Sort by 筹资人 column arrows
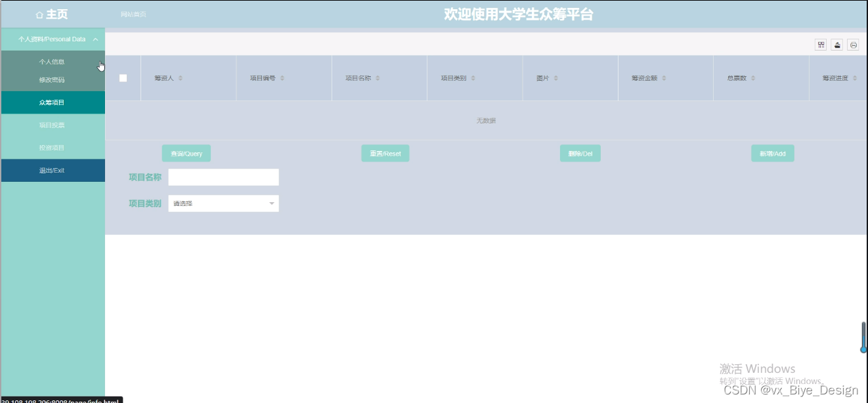The image size is (868, 403). click(x=181, y=78)
